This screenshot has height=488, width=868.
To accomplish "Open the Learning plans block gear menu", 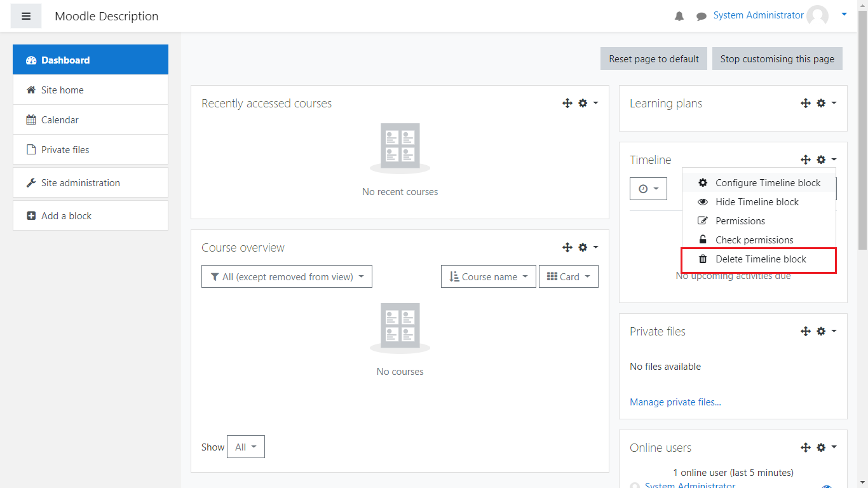I will 825,103.
